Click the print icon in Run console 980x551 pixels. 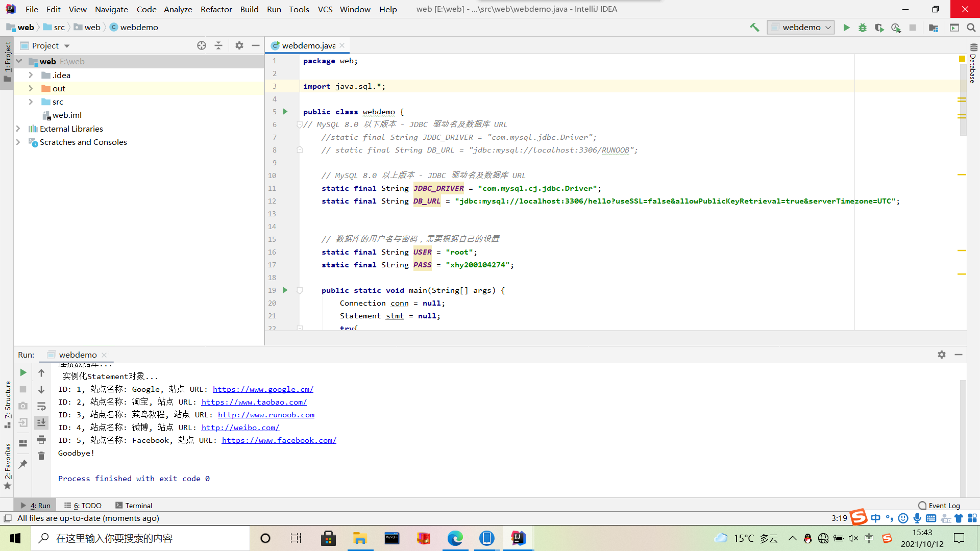[x=41, y=439]
